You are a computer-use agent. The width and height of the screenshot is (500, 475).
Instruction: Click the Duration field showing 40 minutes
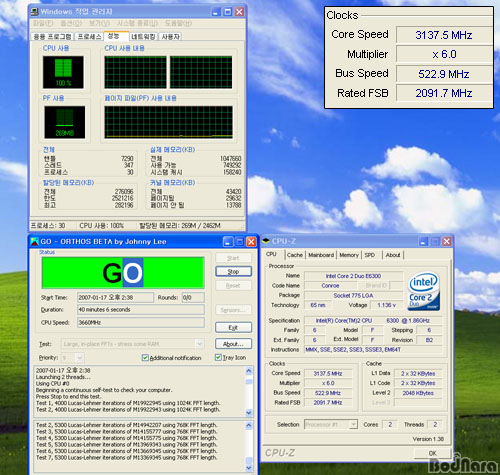click(141, 310)
